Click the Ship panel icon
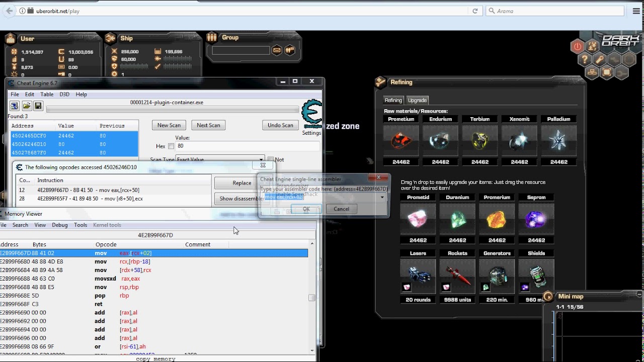644x362 pixels. [111, 38]
